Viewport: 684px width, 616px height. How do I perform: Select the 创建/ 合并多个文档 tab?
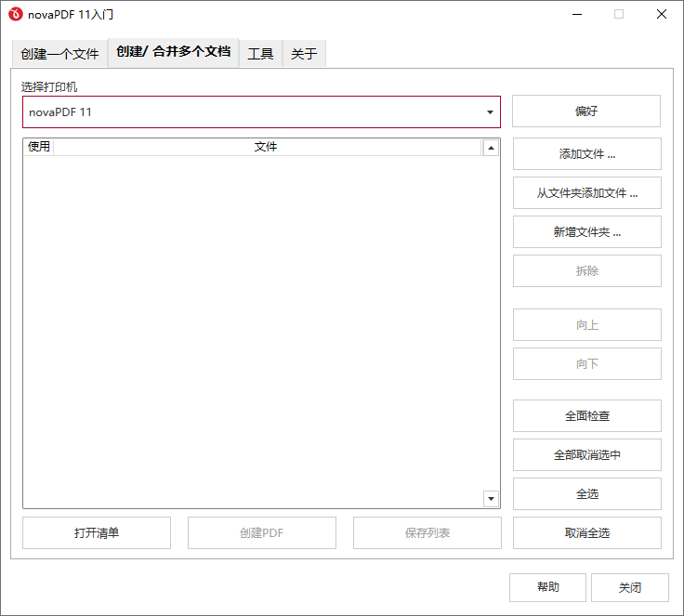[x=173, y=52]
